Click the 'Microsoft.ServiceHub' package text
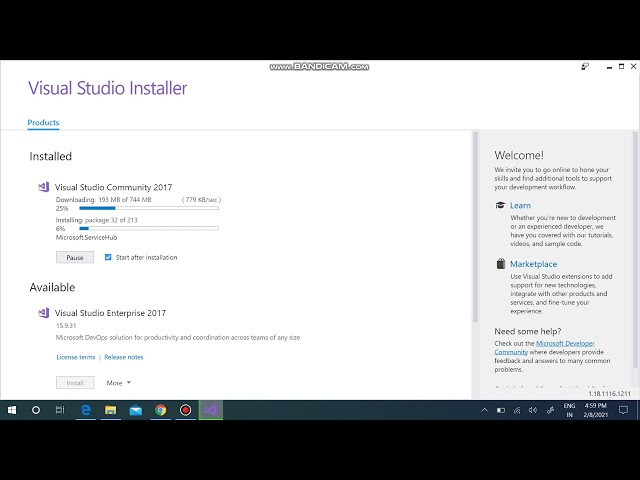The image size is (640, 480). [x=87, y=238]
